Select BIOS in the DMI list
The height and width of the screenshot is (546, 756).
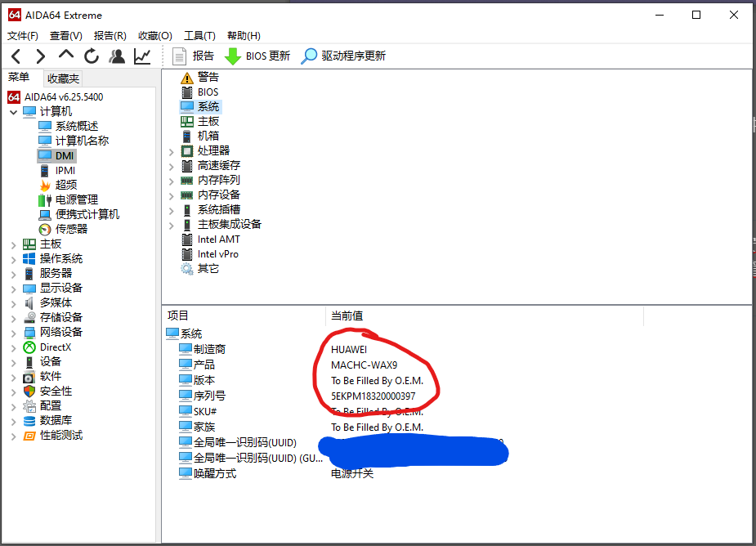tap(199, 92)
